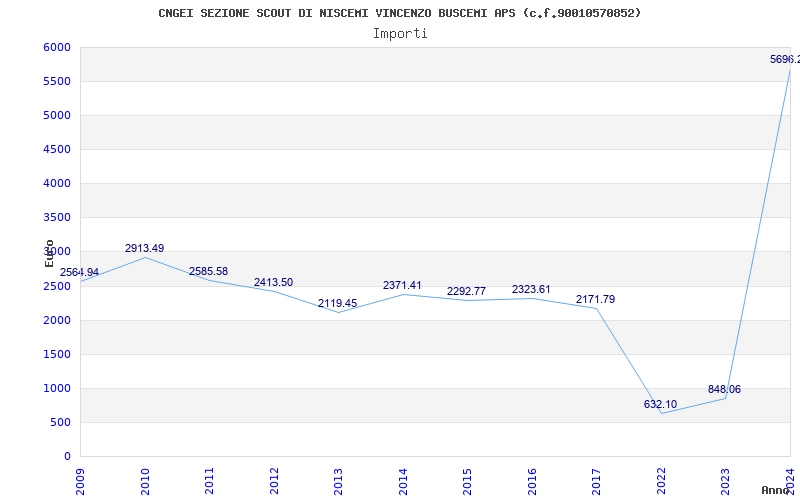Screen dimensions: 800x500
Task: Click the 6000 value on the Y axis
Action: pyautogui.click(x=57, y=47)
